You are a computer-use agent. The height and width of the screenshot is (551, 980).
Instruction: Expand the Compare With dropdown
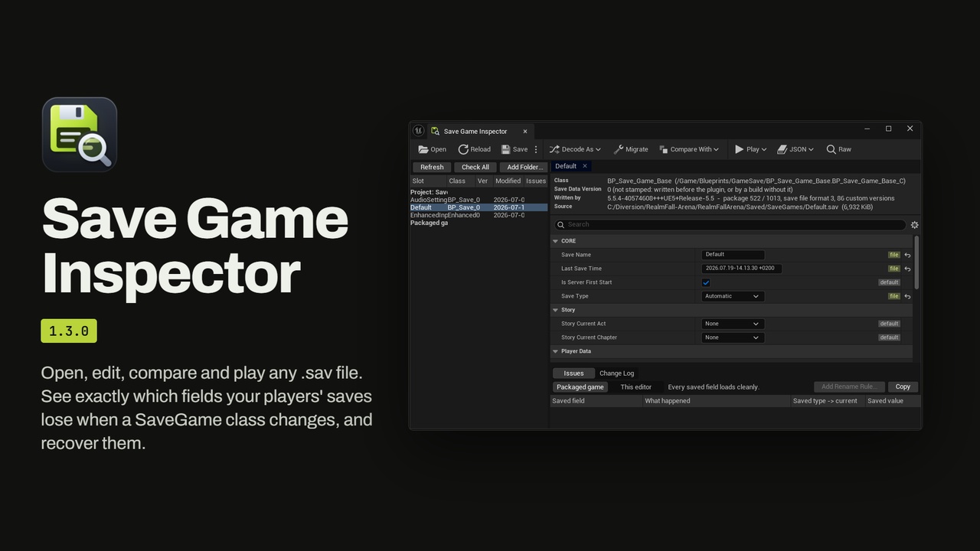[689, 149]
